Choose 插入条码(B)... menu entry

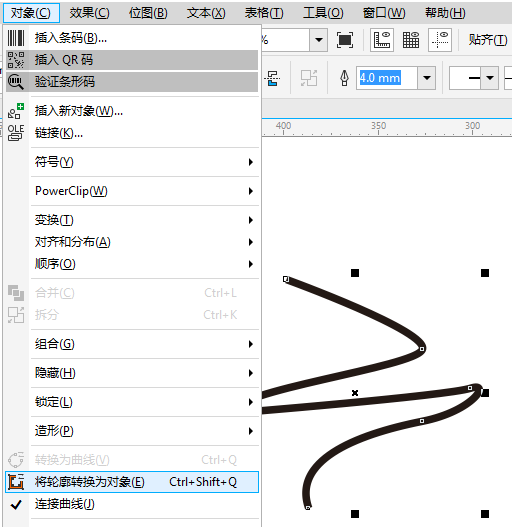pyautogui.click(x=132, y=38)
